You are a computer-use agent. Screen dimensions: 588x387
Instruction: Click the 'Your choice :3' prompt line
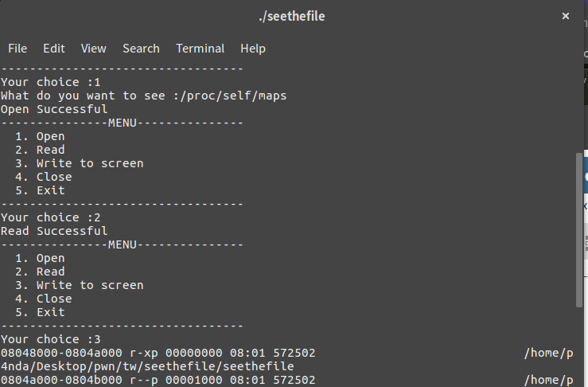point(51,339)
